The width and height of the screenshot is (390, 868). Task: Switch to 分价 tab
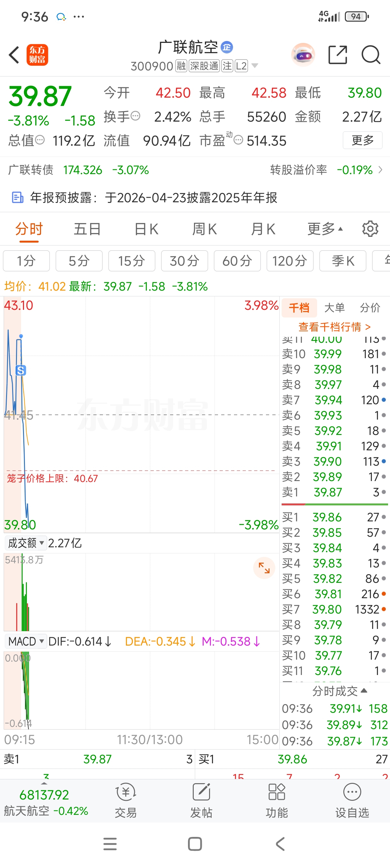pyautogui.click(x=370, y=308)
